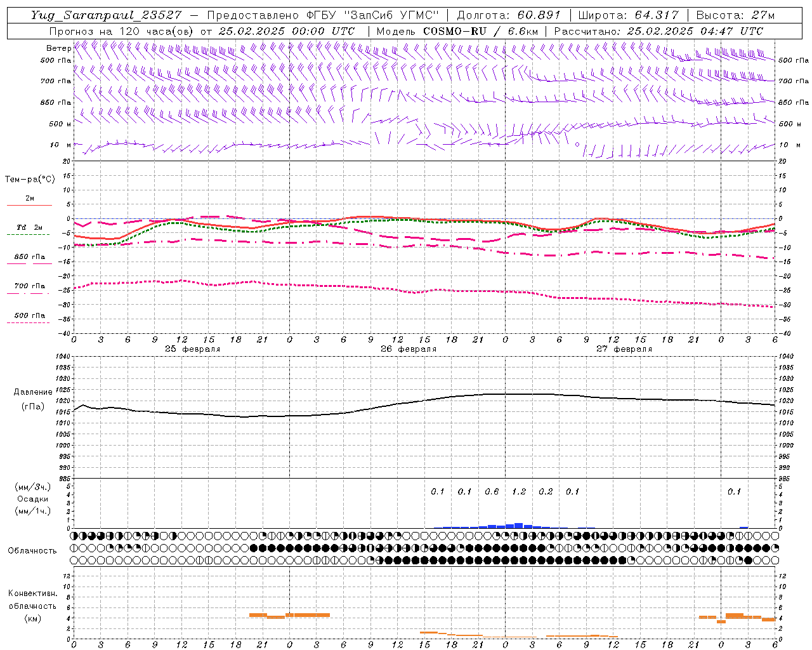The image size is (812, 650).
Task: Click the latitude value Широта: 64.317
Action: tap(628, 15)
